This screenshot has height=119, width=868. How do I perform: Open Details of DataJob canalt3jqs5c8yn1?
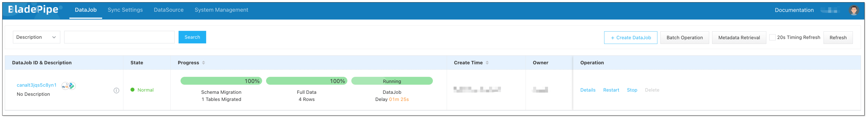tap(588, 90)
